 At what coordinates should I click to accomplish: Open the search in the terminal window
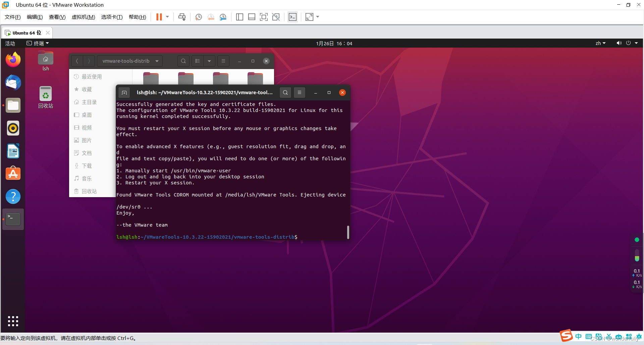click(x=285, y=93)
